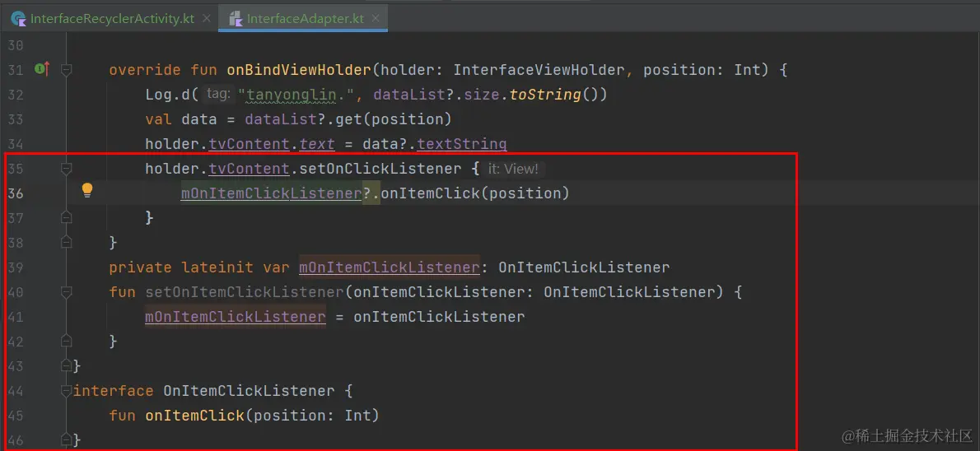The width and height of the screenshot is (980, 451).
Task: Click tvContent on line 34
Action: (249, 144)
